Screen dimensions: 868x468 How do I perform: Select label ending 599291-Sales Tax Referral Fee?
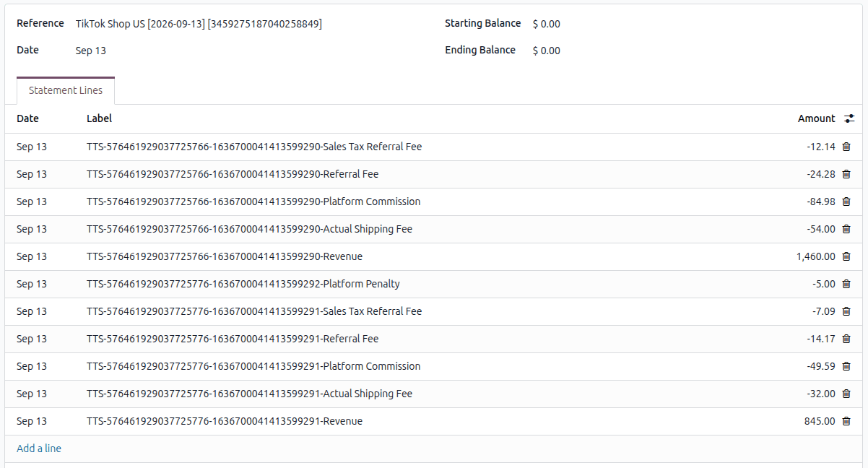(x=254, y=311)
